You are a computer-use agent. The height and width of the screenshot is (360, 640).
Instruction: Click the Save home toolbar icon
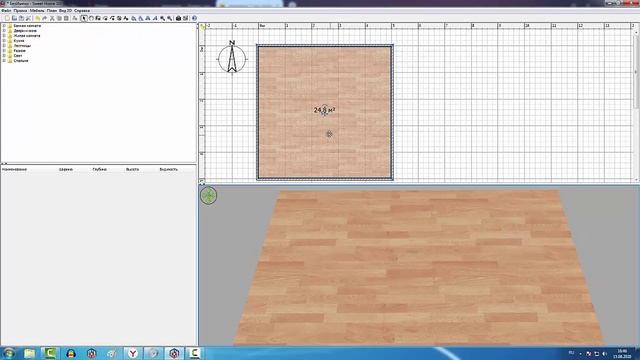[21, 18]
